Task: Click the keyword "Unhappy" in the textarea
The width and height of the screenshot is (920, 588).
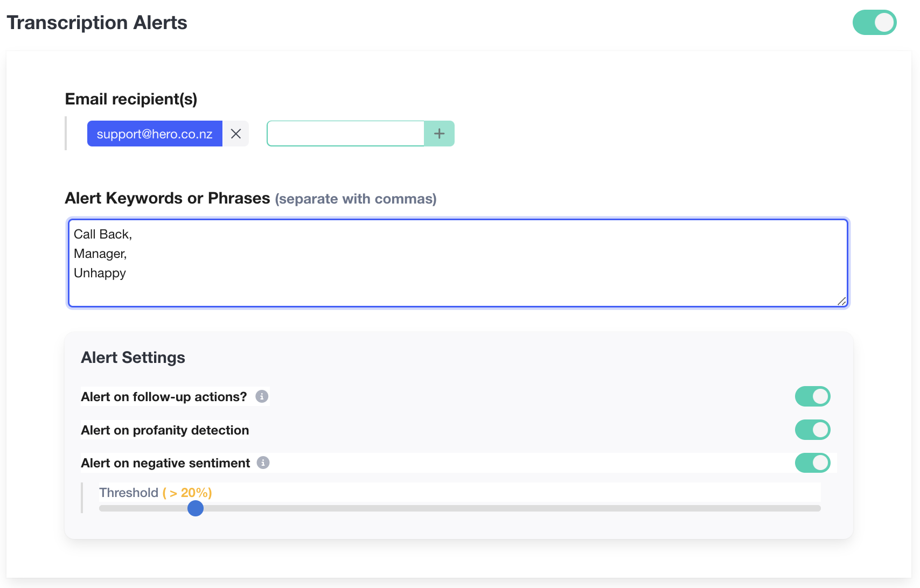Action: pyautogui.click(x=100, y=273)
